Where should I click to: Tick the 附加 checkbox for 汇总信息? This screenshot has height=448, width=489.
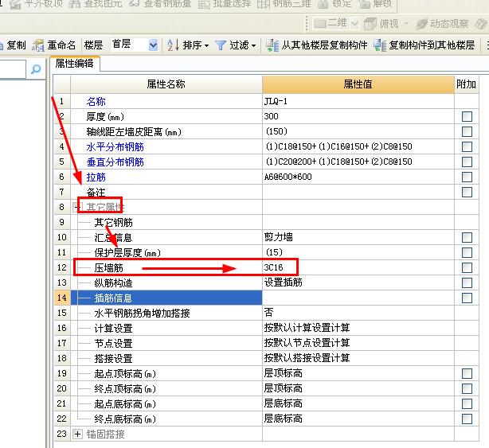pos(467,237)
